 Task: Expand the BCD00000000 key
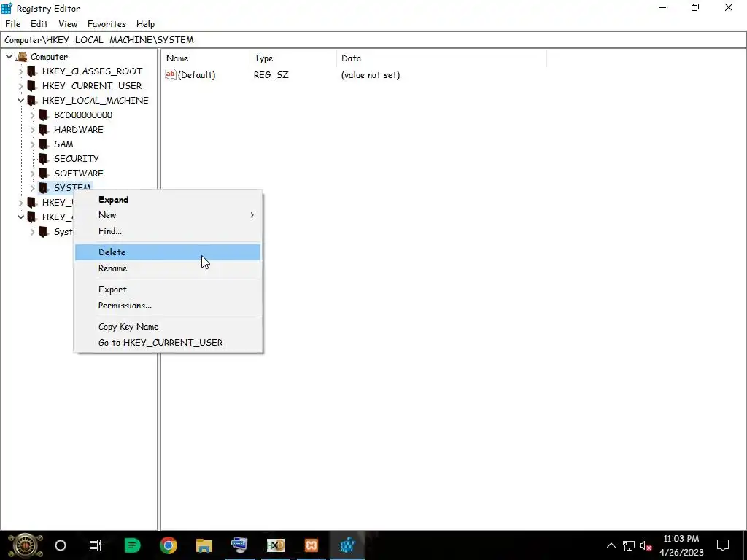[x=32, y=115]
